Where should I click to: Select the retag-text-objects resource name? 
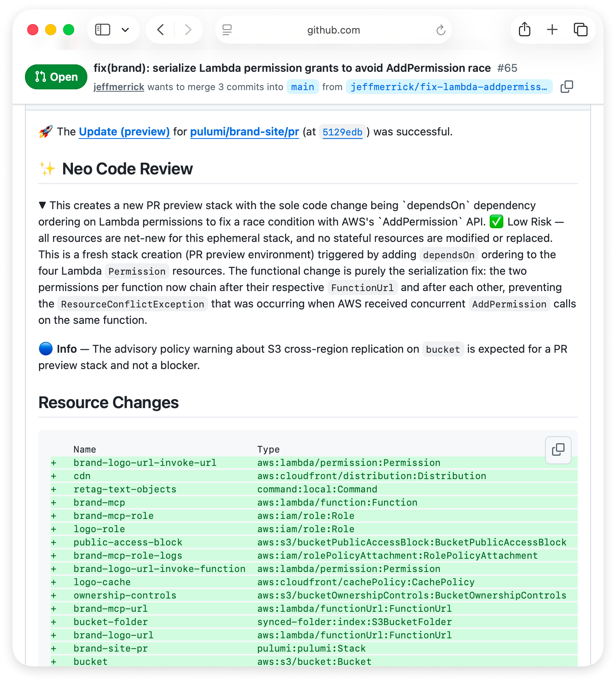tap(125, 489)
